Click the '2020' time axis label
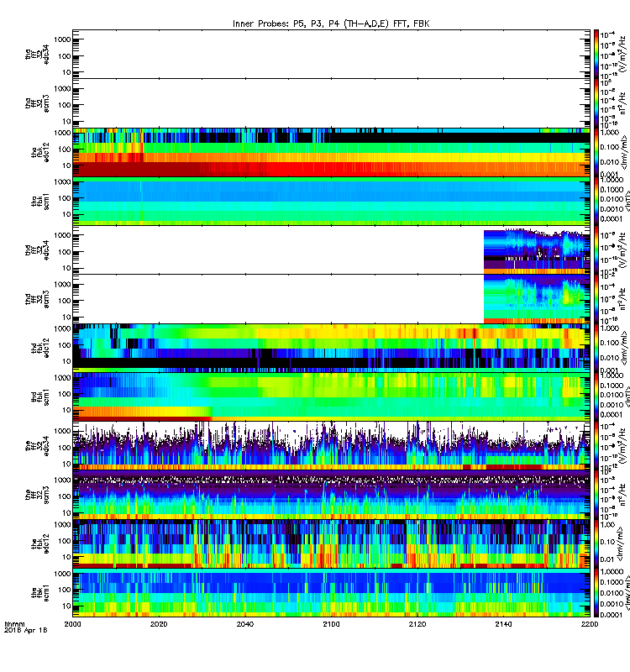Viewport: 630px width, 672px height. 159,624
